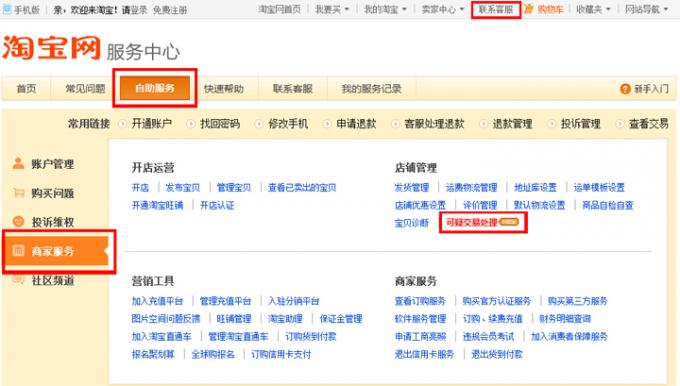
Task: Click the 联系客服 link in top bar
Action: pos(496,9)
